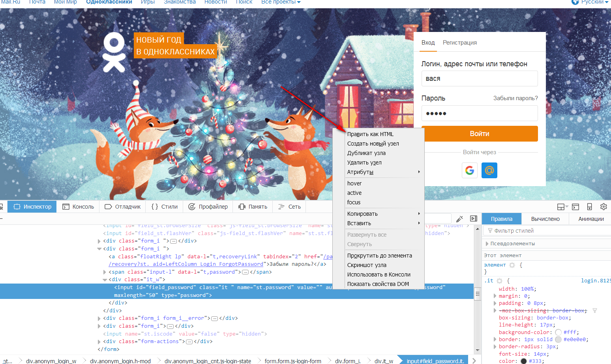Show the split console icon
This screenshot has height=364, width=611.
coord(575,207)
